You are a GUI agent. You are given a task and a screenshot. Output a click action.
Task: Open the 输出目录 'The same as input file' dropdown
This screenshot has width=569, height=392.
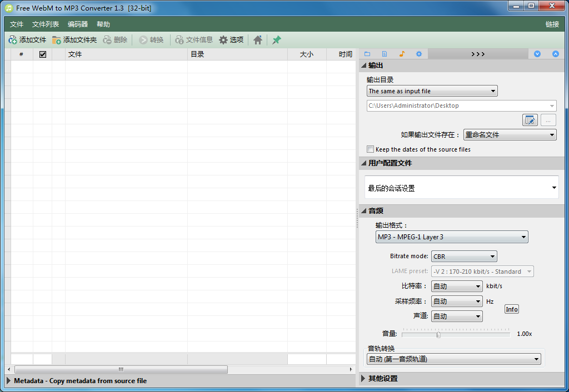click(432, 91)
